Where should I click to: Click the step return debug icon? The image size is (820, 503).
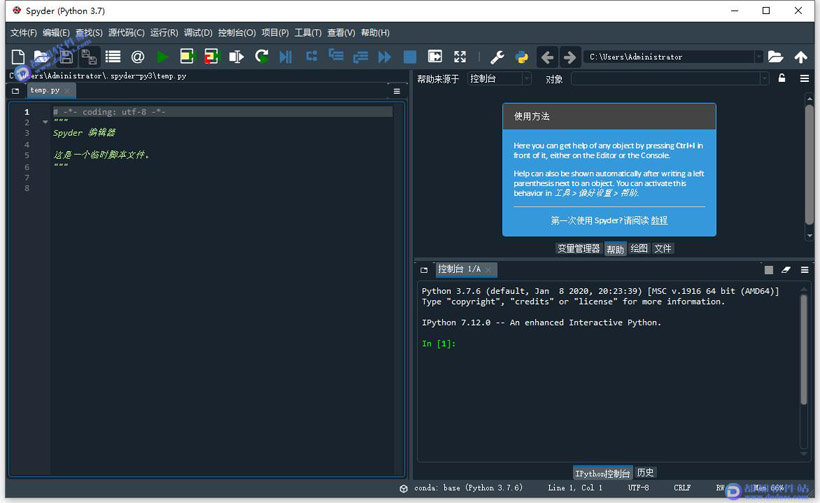click(360, 56)
